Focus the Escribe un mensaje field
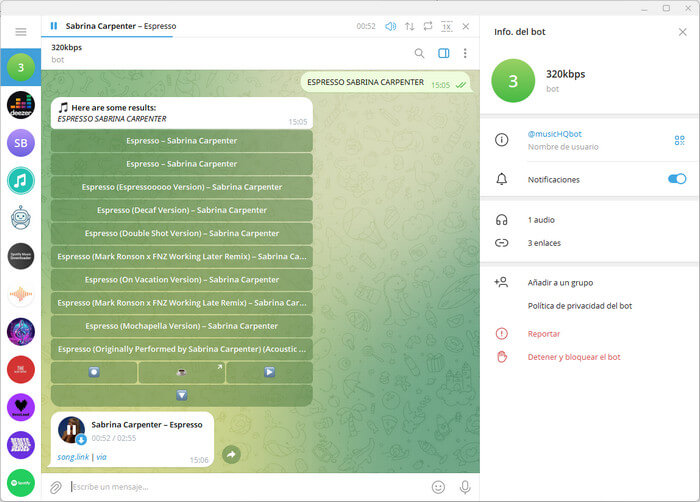Viewport: 700px width, 502px height. pyautogui.click(x=248, y=487)
